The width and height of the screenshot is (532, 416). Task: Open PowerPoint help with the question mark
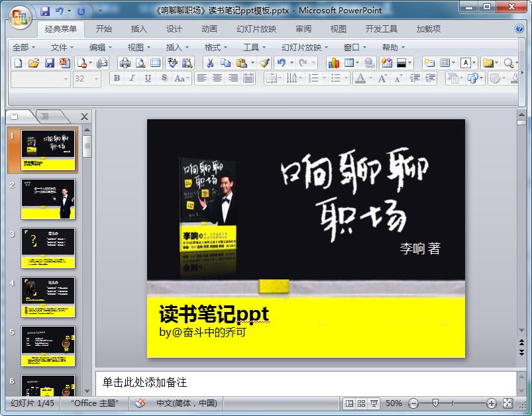coord(519,28)
